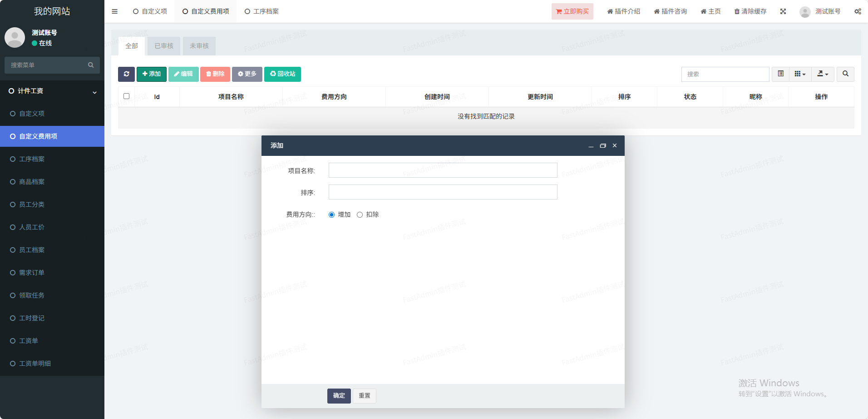Image resolution: width=868 pixels, height=419 pixels.
Task: Click the 重置 reset button
Action: (x=364, y=396)
